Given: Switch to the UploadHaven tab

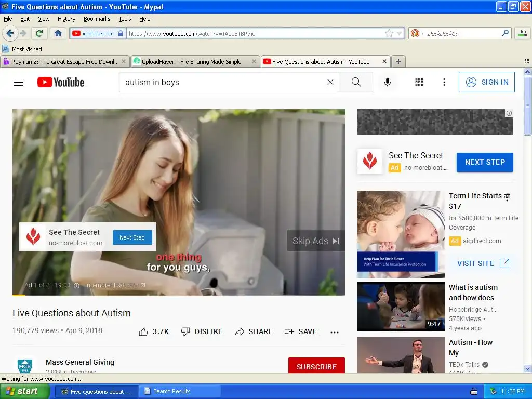Looking at the screenshot, I should click(191, 62).
